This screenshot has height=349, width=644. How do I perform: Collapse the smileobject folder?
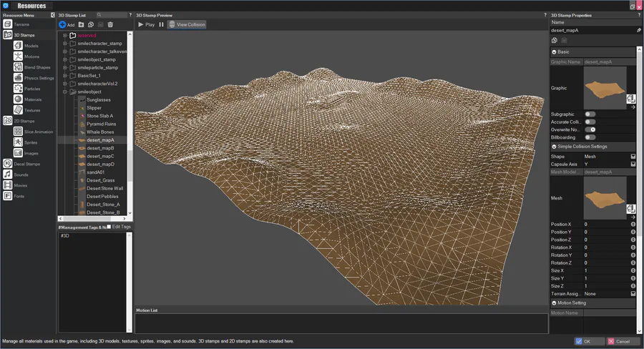coord(65,92)
